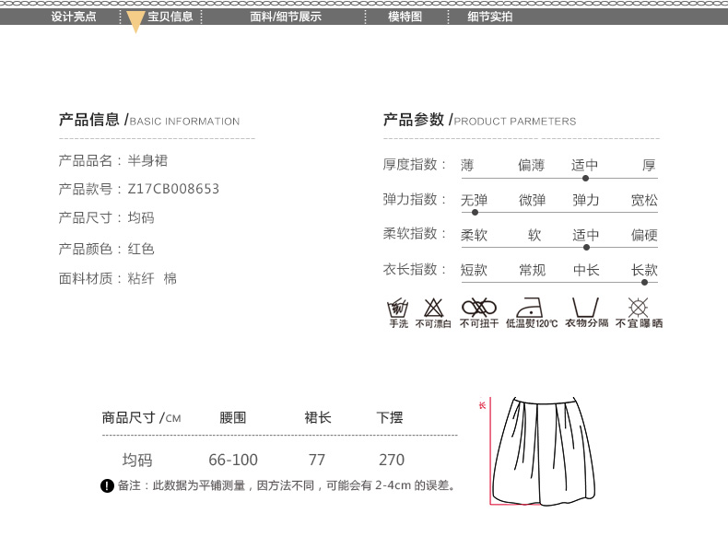Click the waist measurement value 66-100

point(233,460)
